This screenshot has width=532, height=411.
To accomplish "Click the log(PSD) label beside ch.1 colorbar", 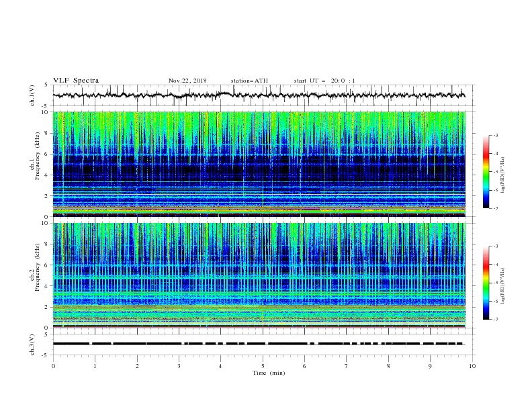I will pyautogui.click(x=502, y=175).
